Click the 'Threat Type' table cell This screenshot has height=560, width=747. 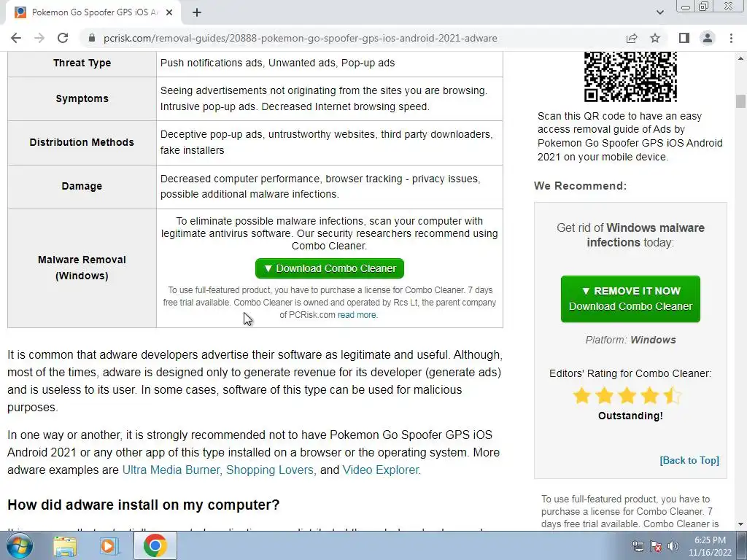82,63
